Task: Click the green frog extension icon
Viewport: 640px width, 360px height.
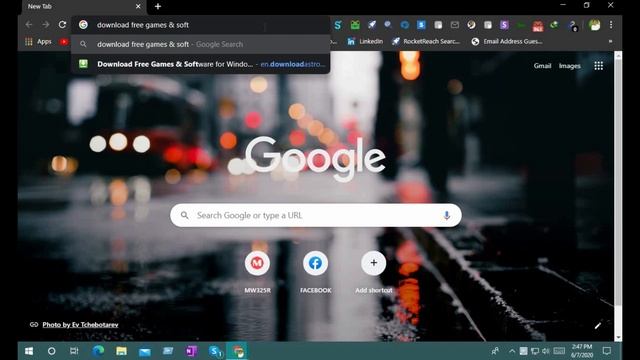Action: (x=355, y=25)
